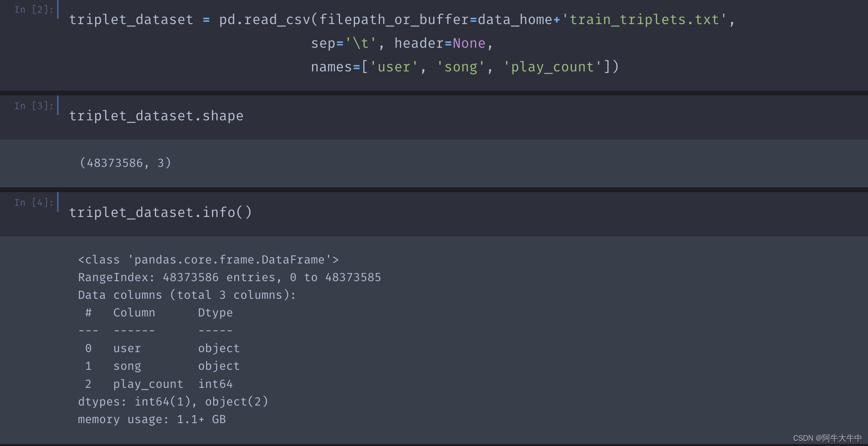Click the play_count int64 row
Image resolution: width=868 pixels, height=446 pixels.
(159, 384)
